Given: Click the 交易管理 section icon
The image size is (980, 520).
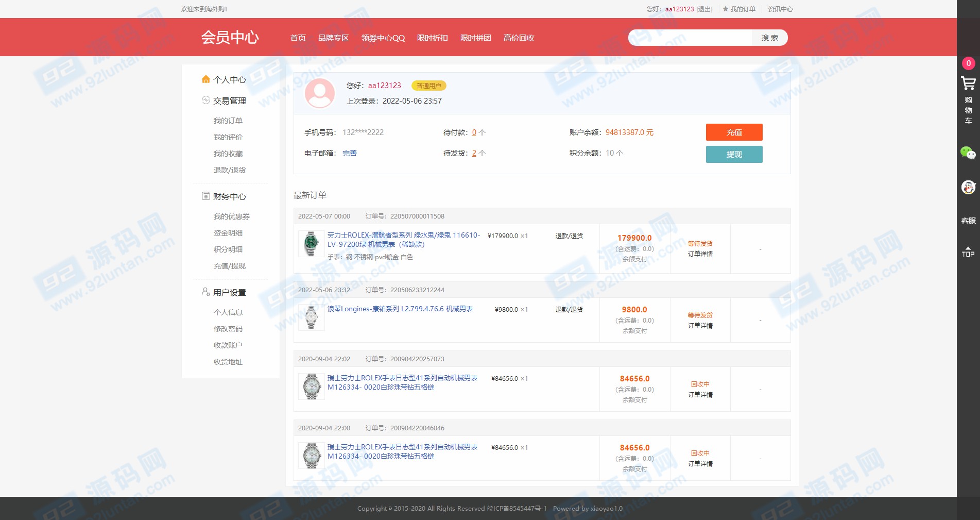Looking at the screenshot, I should [206, 100].
